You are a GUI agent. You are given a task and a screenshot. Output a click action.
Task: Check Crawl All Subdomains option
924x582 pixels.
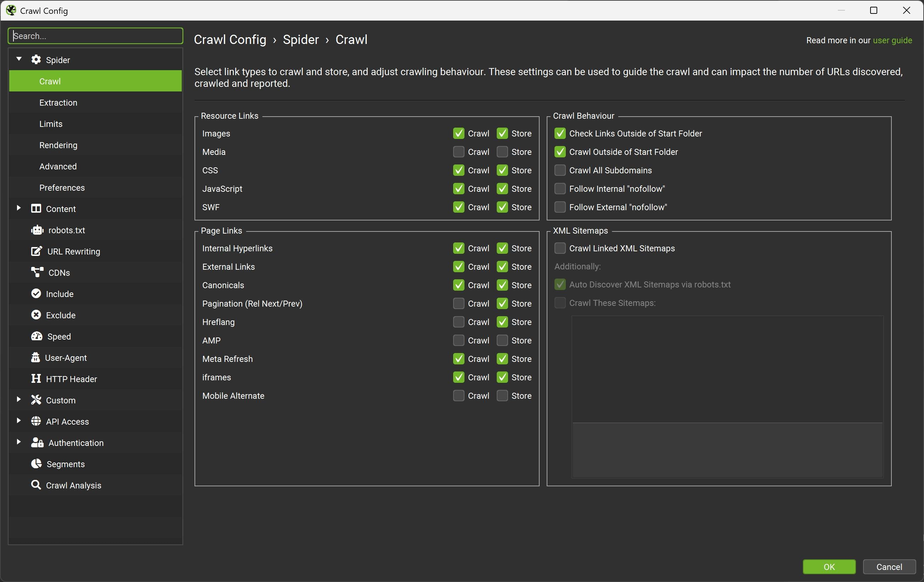pyautogui.click(x=559, y=170)
